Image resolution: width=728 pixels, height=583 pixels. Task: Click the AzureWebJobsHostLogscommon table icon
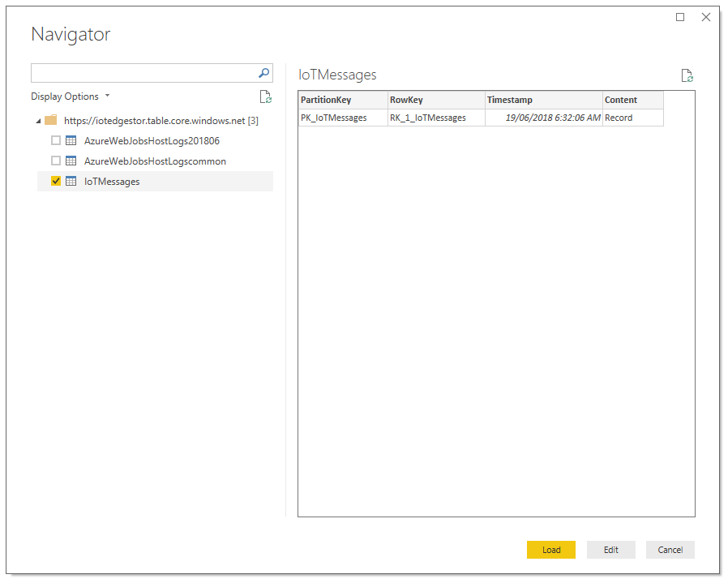coord(71,161)
